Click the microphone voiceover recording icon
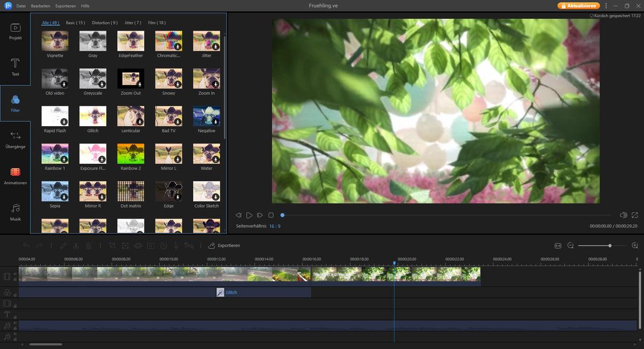 [175, 245]
